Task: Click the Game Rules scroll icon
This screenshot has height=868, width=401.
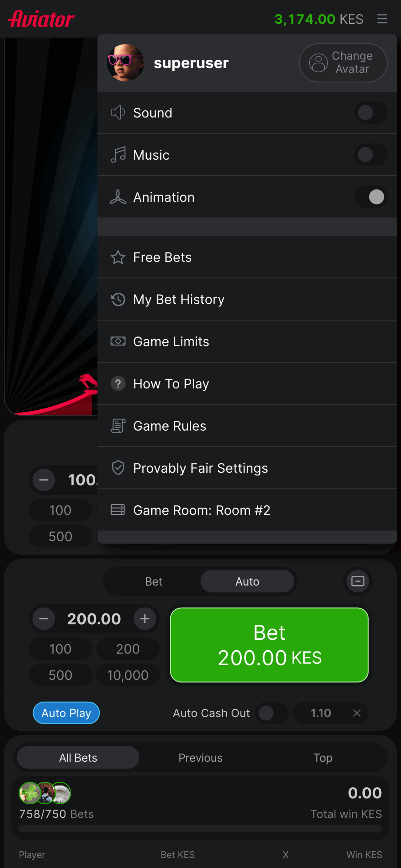Action: pyautogui.click(x=118, y=426)
